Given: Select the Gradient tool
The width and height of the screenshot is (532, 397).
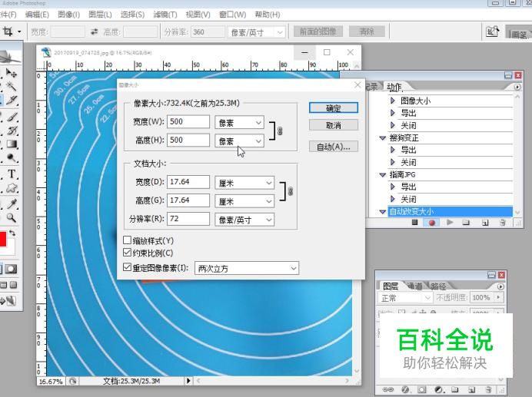Looking at the screenshot, I should [12, 144].
